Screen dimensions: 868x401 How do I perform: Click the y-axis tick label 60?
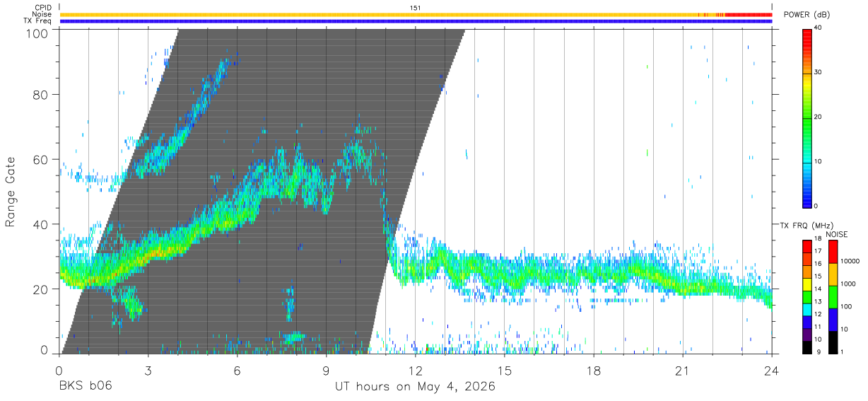coord(41,159)
